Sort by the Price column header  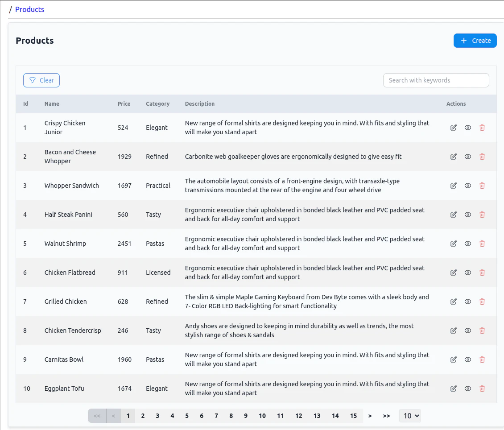point(124,103)
